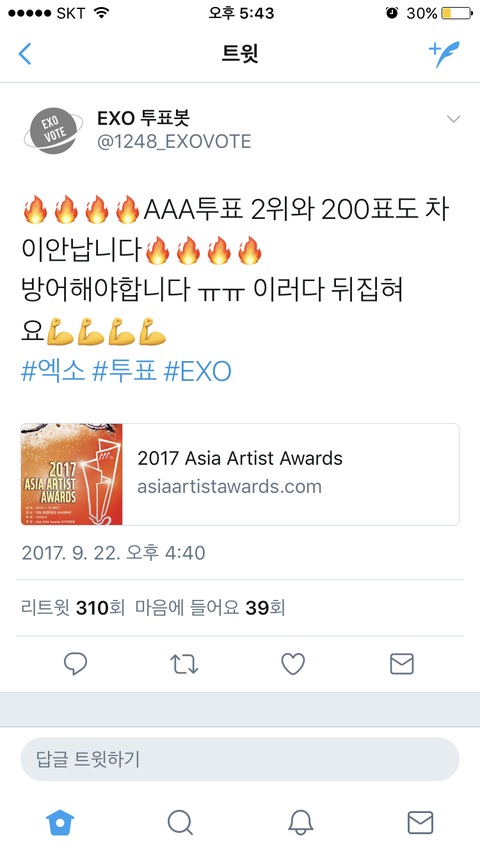Open the EXO VOTE profile avatar
The height and width of the screenshot is (854, 480).
point(53,131)
